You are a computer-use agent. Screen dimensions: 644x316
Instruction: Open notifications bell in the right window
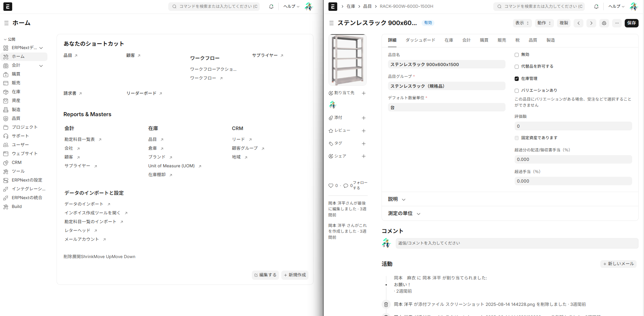click(x=596, y=6)
